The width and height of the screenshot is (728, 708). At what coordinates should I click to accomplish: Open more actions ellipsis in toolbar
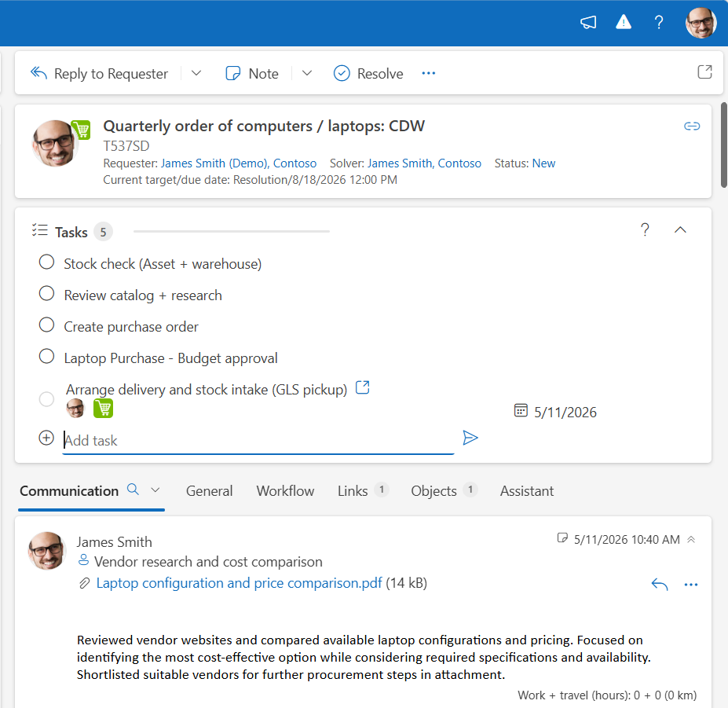point(429,73)
